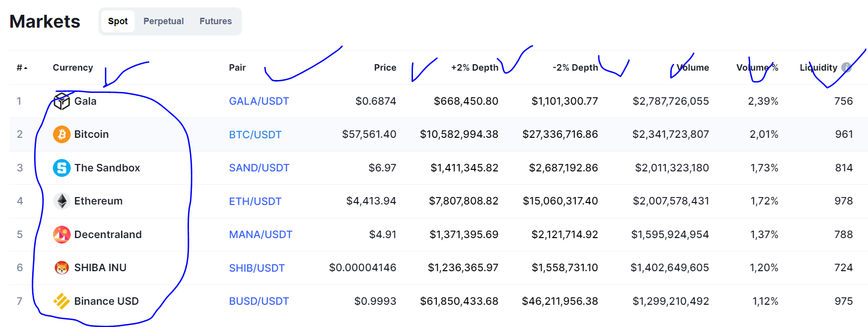Open the GALA/USDT pair link

click(x=259, y=101)
